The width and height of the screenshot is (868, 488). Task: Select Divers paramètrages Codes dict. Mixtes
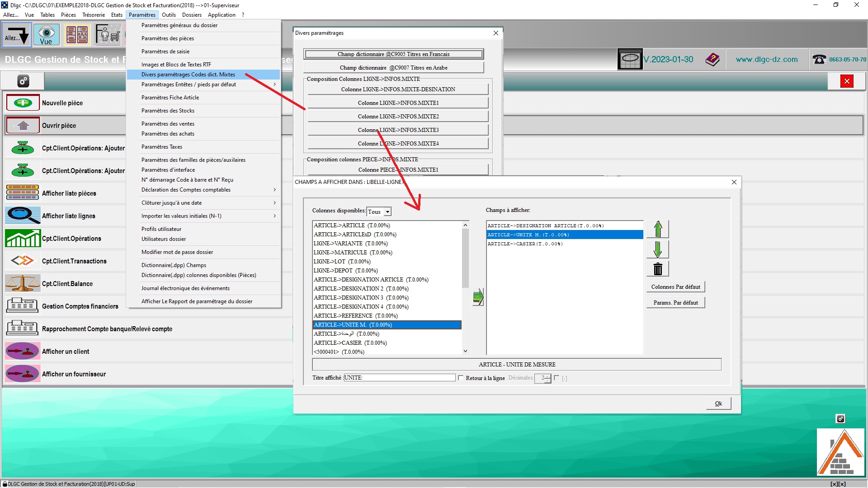[203, 75]
